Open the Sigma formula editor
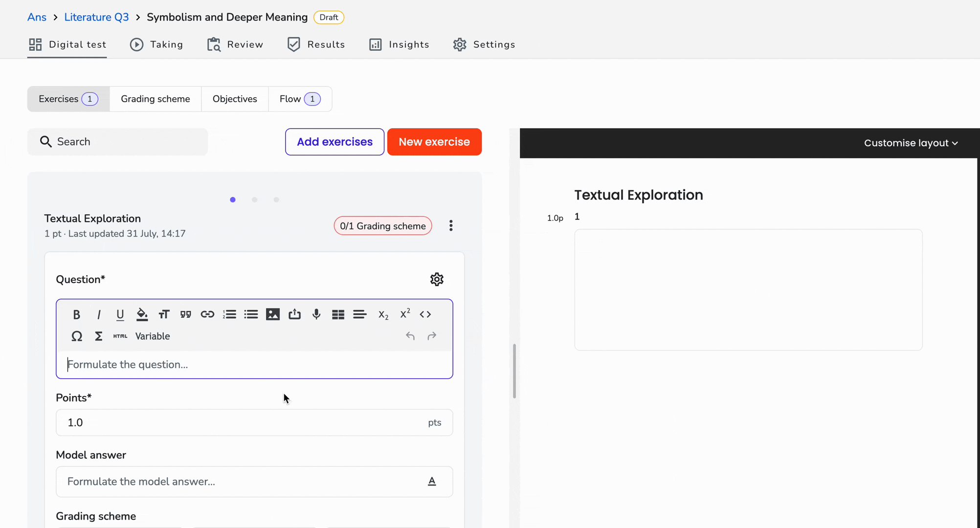Viewport: 980px width, 528px height. coord(98,336)
